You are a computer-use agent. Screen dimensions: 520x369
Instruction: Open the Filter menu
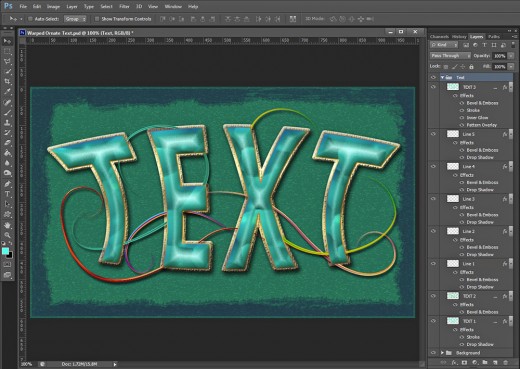pos(124,6)
